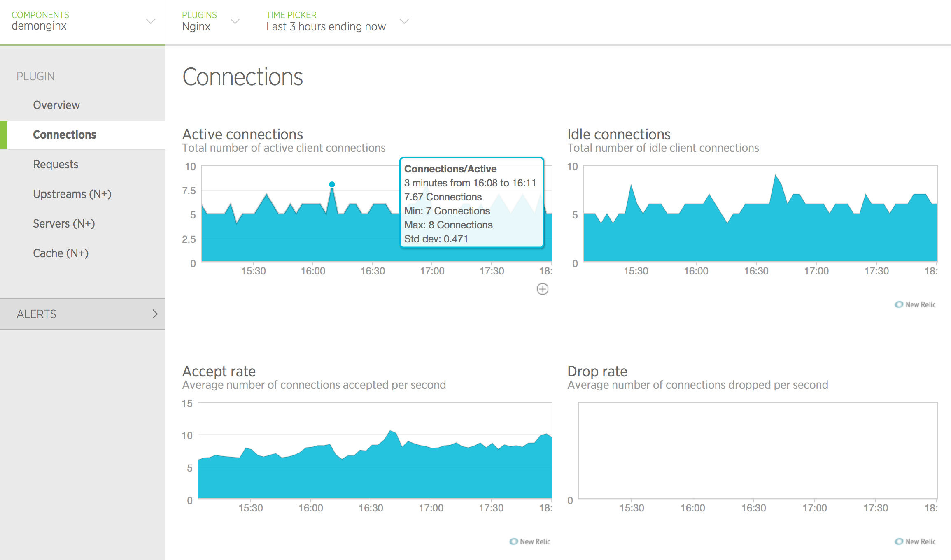Screen dimensions: 951x560
Task: Open Servers (N+) section
Action: click(x=64, y=223)
